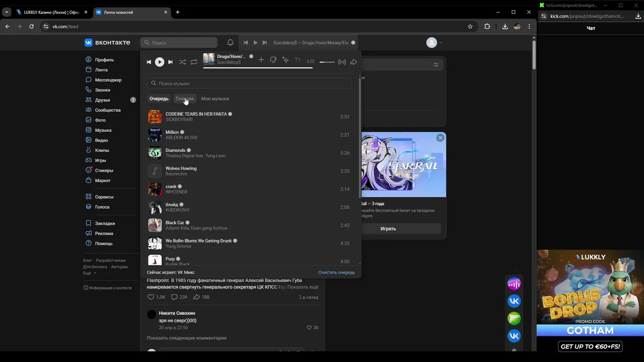Open Сообщества in the sidebar
The image size is (644, 362).
click(x=108, y=110)
